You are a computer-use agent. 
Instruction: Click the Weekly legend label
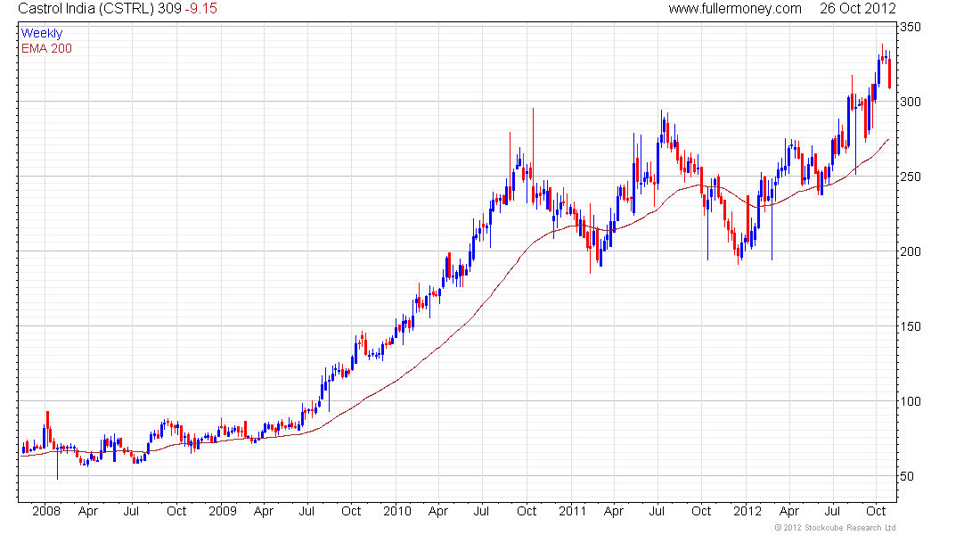(42, 33)
